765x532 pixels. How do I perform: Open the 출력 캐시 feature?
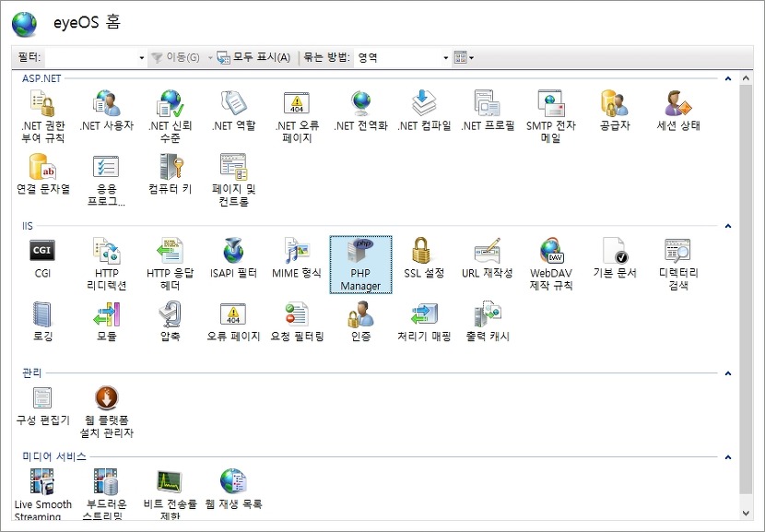pyautogui.click(x=488, y=322)
